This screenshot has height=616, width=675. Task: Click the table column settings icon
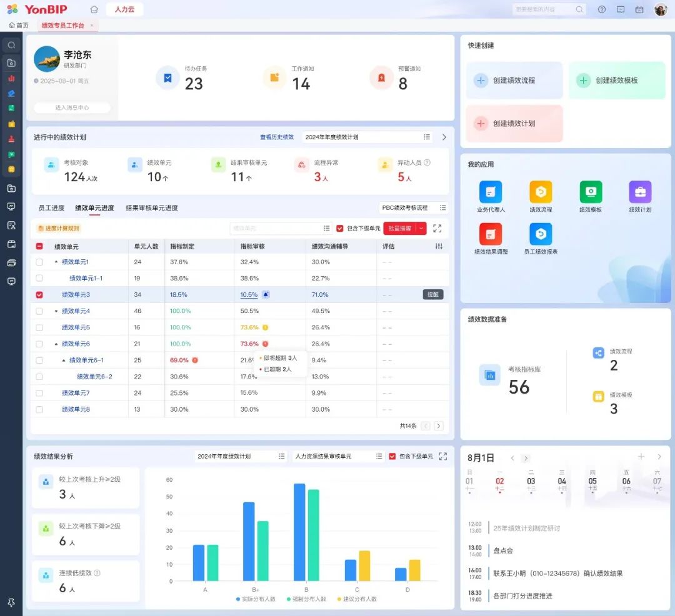439,247
